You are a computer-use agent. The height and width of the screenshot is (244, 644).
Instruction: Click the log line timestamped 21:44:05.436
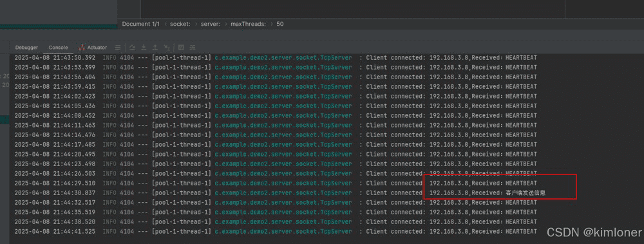(276, 106)
